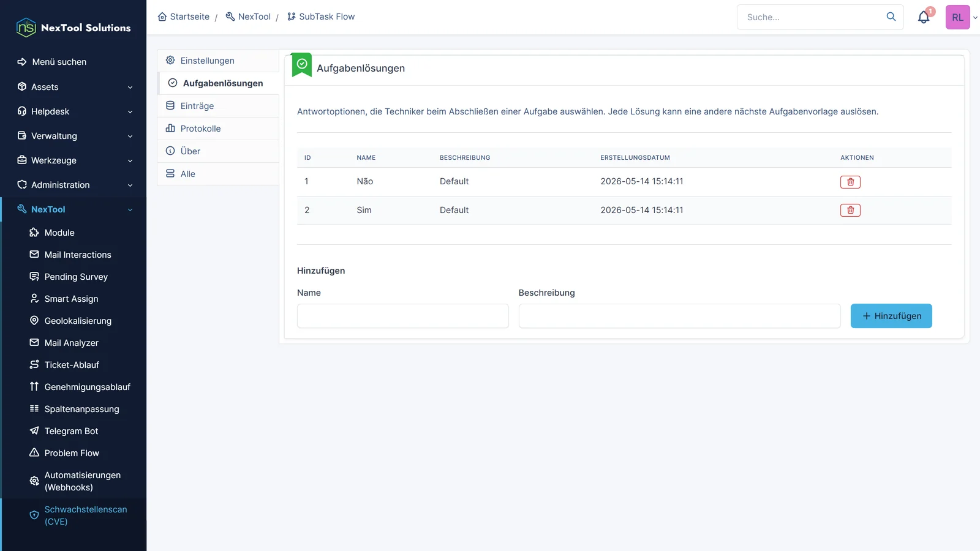Focus the Beschreibung input field
980x551 pixels.
coord(680,316)
